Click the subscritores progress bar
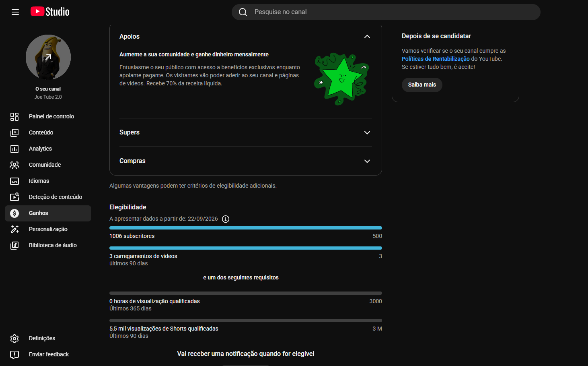 [246, 228]
